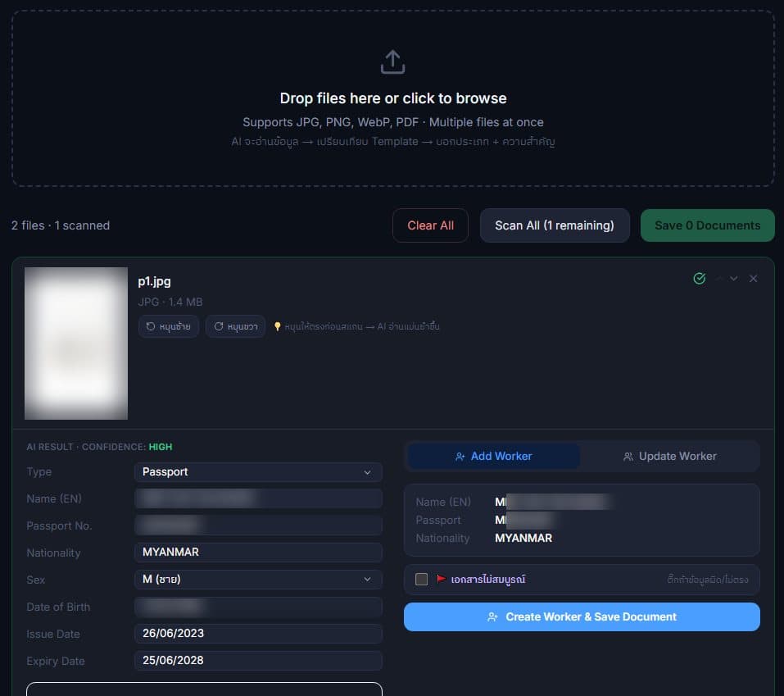Click the lightbulb tip icon
The image size is (784, 696).
click(x=277, y=326)
